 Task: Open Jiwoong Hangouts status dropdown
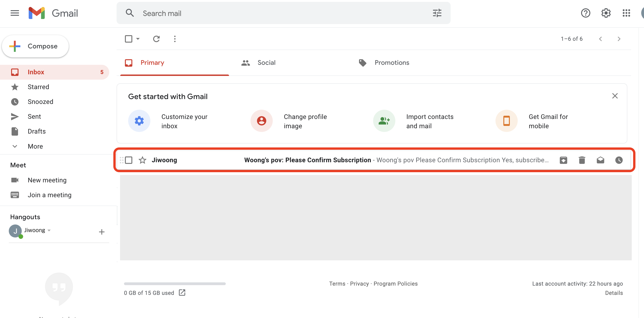tap(49, 231)
